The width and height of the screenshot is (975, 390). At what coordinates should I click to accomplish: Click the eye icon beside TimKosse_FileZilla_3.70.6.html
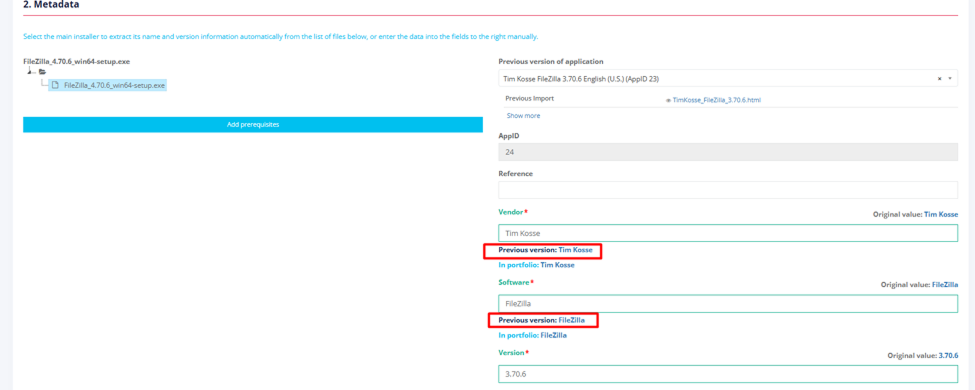pyautogui.click(x=668, y=100)
